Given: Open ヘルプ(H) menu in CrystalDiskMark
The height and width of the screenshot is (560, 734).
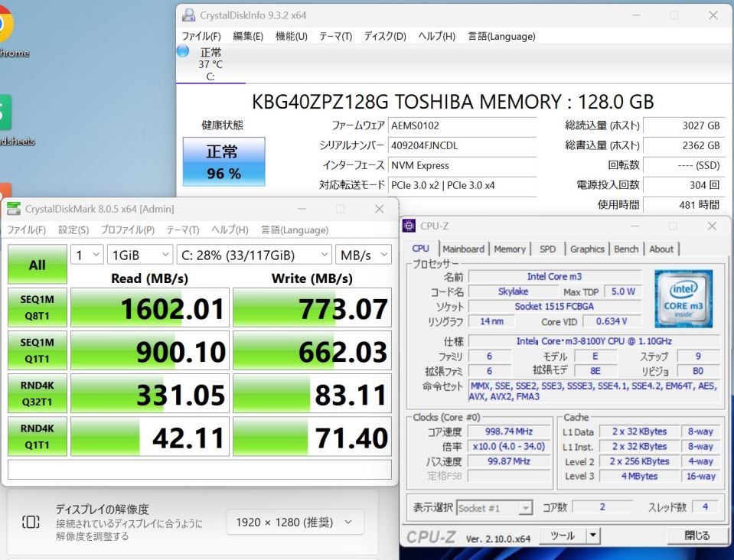Looking at the screenshot, I should coord(230,230).
